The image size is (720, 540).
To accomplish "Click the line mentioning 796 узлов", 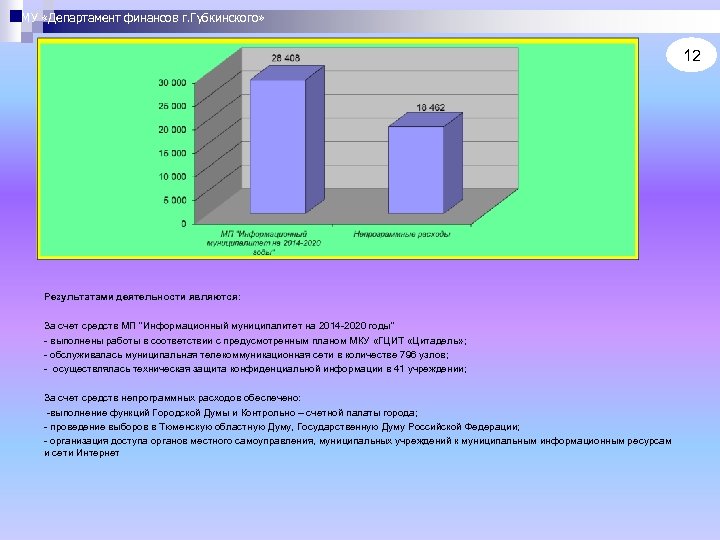I will [x=246, y=354].
